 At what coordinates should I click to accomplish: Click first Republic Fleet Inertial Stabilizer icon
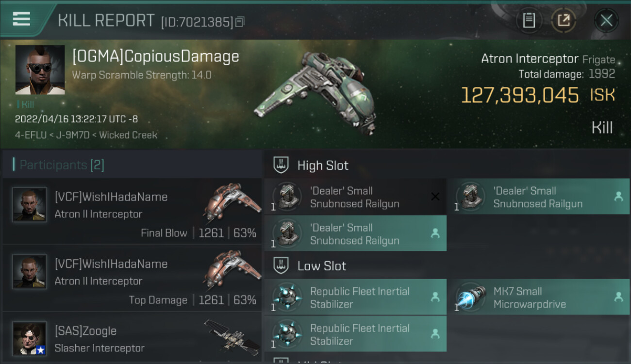(x=287, y=297)
